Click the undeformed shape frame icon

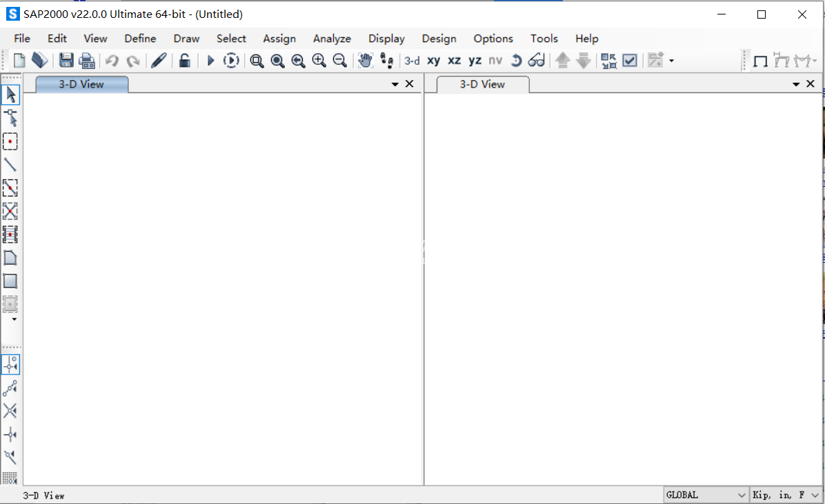click(x=760, y=61)
